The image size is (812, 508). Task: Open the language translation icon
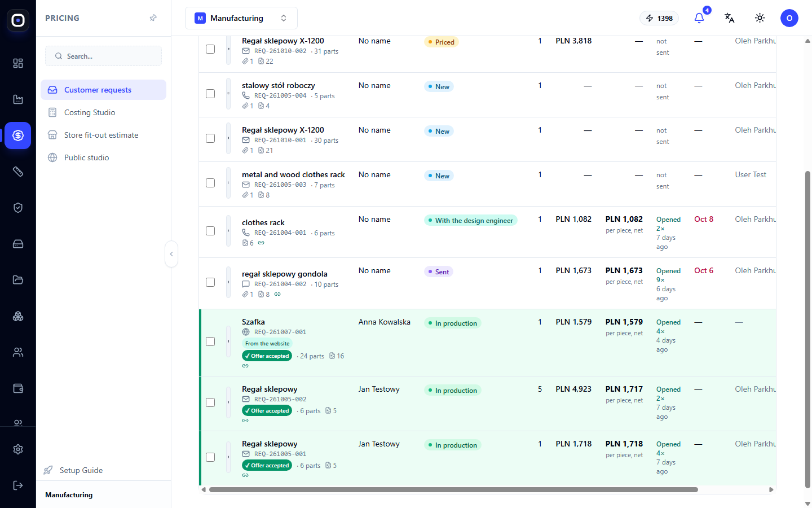click(x=730, y=18)
